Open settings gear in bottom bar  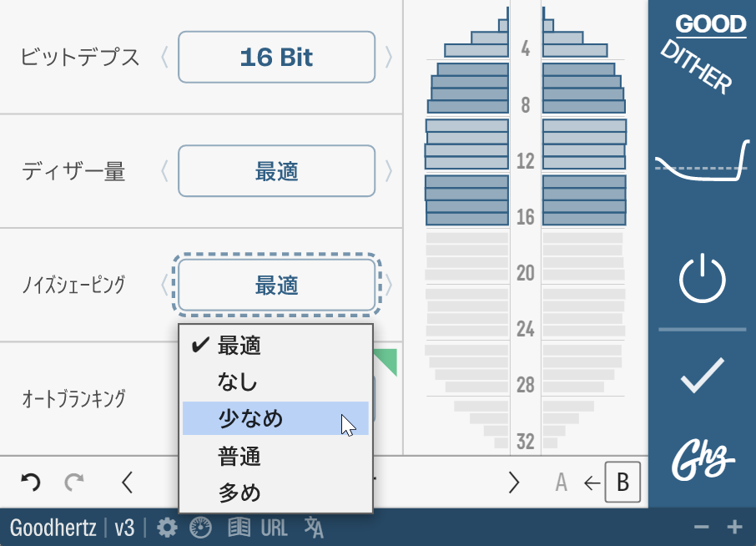(x=167, y=528)
